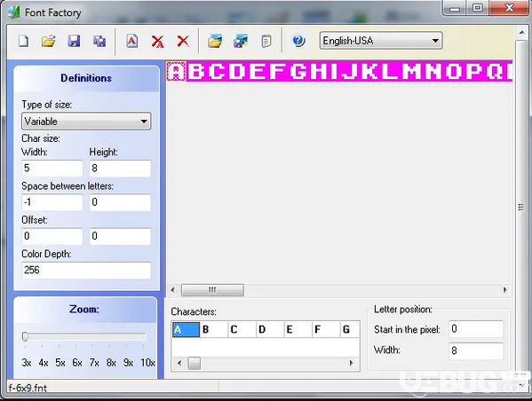Viewport: 532px width, 401px height.
Task: Click the preview scrollbar left arrow
Action: [172, 290]
